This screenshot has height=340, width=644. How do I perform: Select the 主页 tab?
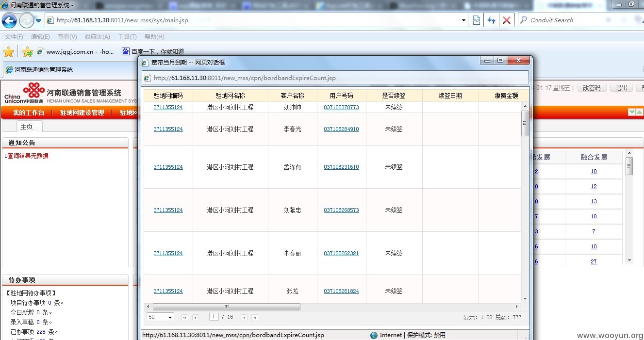tap(27, 127)
